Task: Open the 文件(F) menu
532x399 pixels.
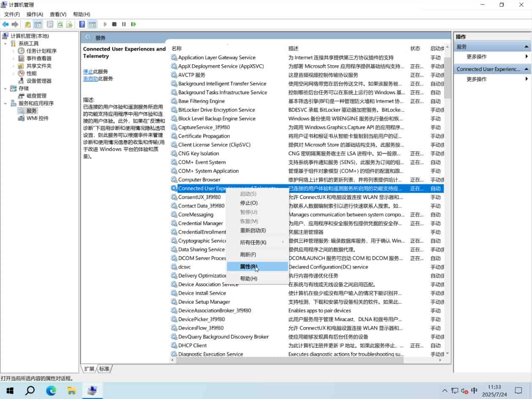Action: tap(12, 14)
